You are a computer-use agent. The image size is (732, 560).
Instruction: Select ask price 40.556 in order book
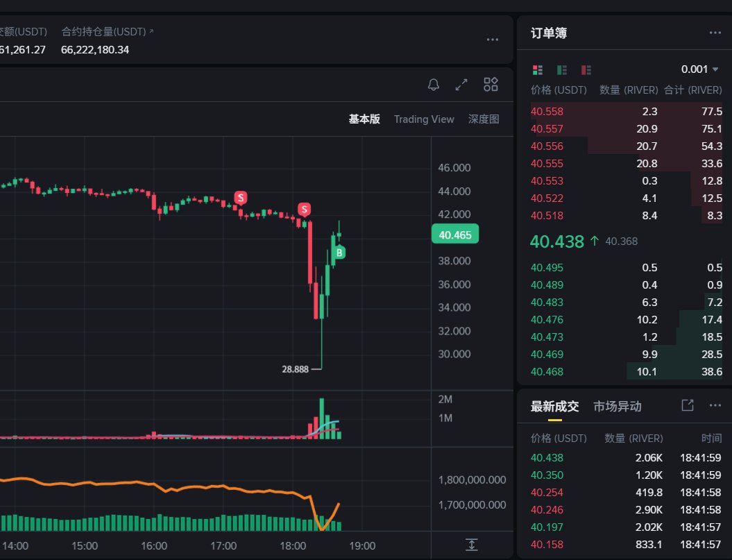547,146
